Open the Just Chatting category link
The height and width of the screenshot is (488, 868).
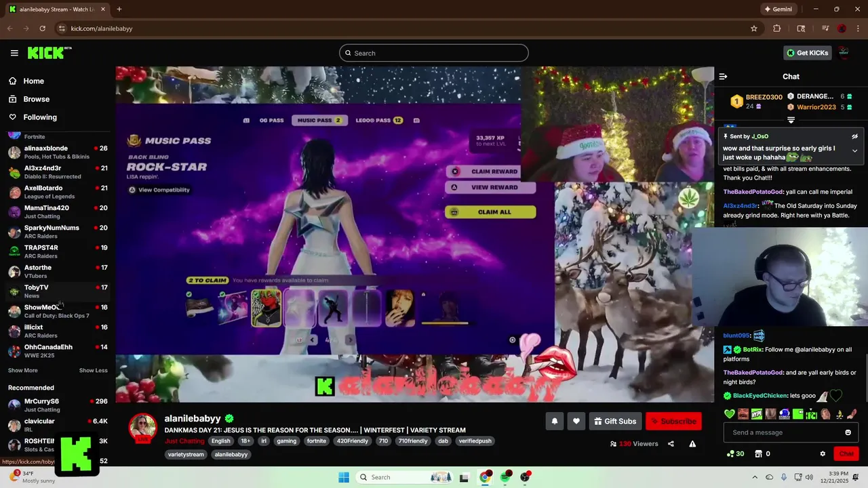click(184, 441)
